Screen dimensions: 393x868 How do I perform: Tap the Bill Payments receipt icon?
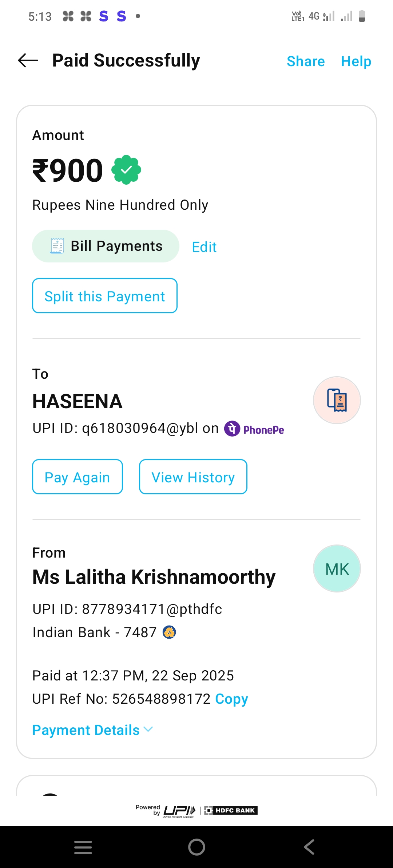57,246
